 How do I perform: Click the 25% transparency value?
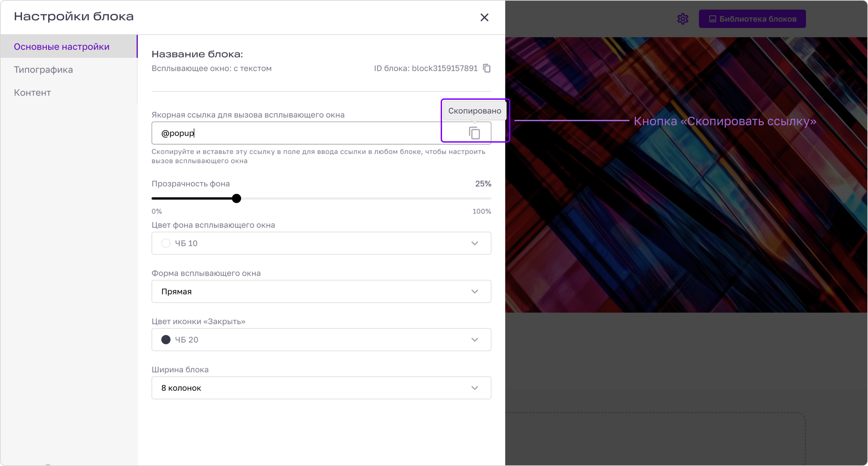pyautogui.click(x=483, y=184)
